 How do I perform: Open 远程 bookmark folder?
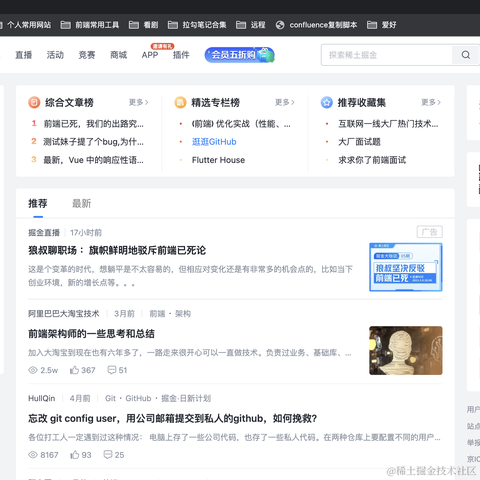(x=251, y=25)
